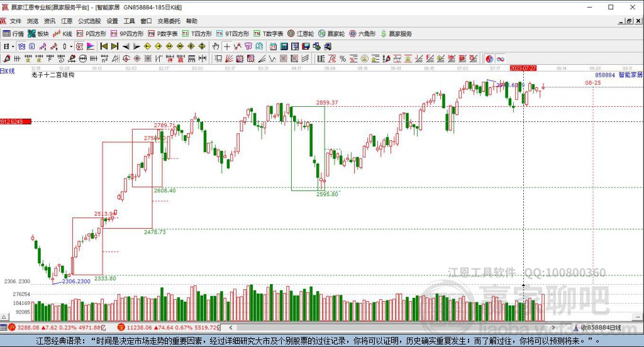The height and width of the screenshot is (347, 644).
Task: Open the 浏览 menu
Action: point(33,21)
